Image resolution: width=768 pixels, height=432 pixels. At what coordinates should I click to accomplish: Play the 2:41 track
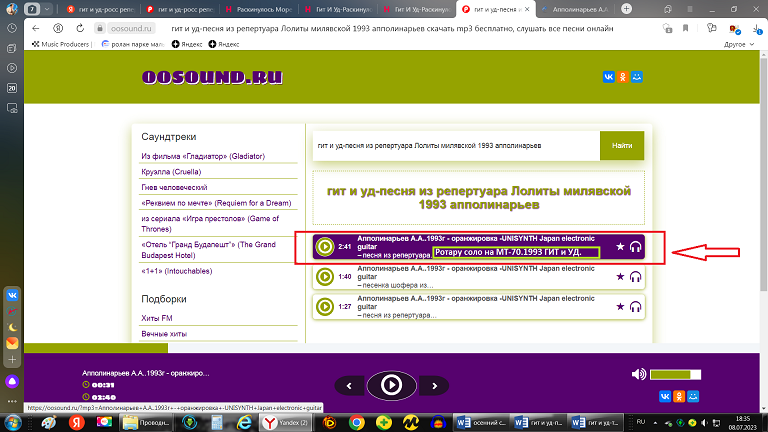tap(324, 247)
